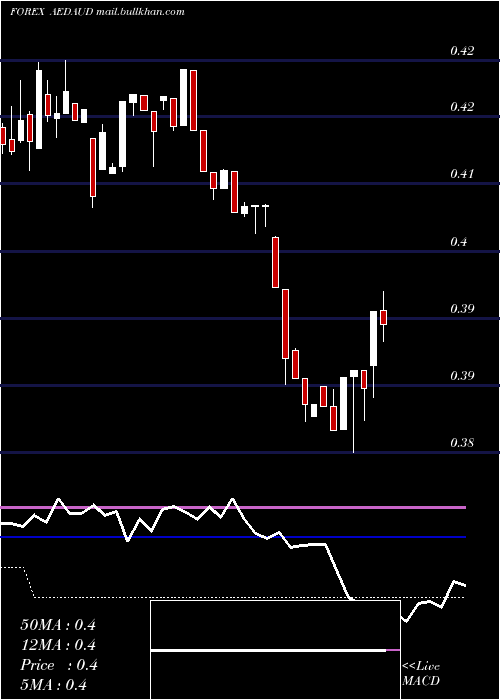
Task: Click the mail.bullkhan.com watermark text
Action: coord(140,12)
